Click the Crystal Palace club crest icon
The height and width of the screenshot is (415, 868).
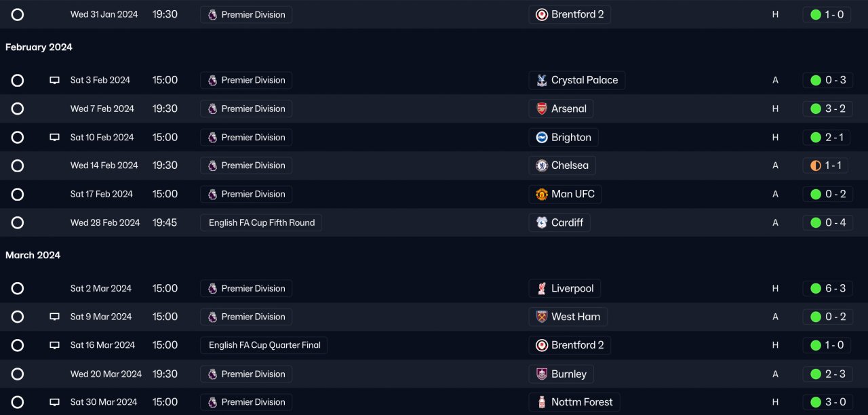(541, 80)
